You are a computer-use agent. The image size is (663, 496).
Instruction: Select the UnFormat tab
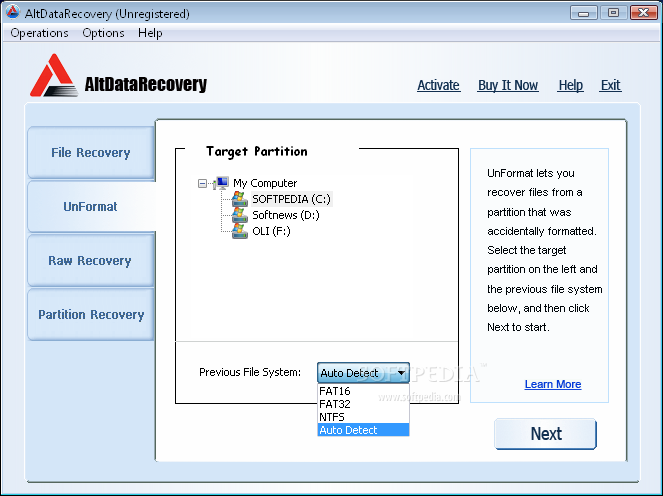point(91,207)
